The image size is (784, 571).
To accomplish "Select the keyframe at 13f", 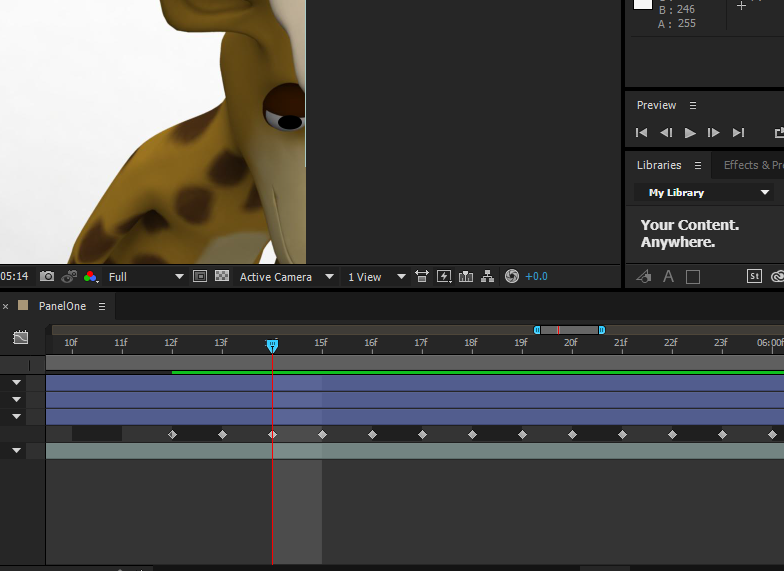I will point(222,434).
